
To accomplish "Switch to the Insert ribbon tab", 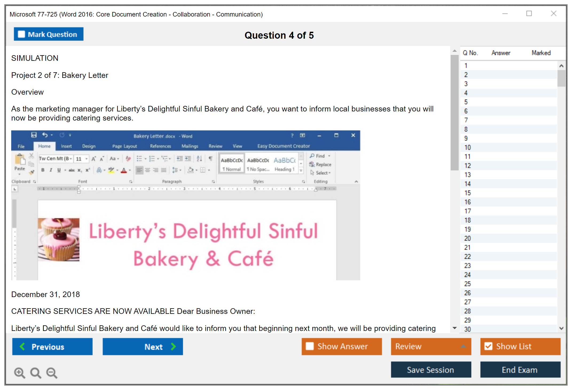I will pyautogui.click(x=66, y=146).
